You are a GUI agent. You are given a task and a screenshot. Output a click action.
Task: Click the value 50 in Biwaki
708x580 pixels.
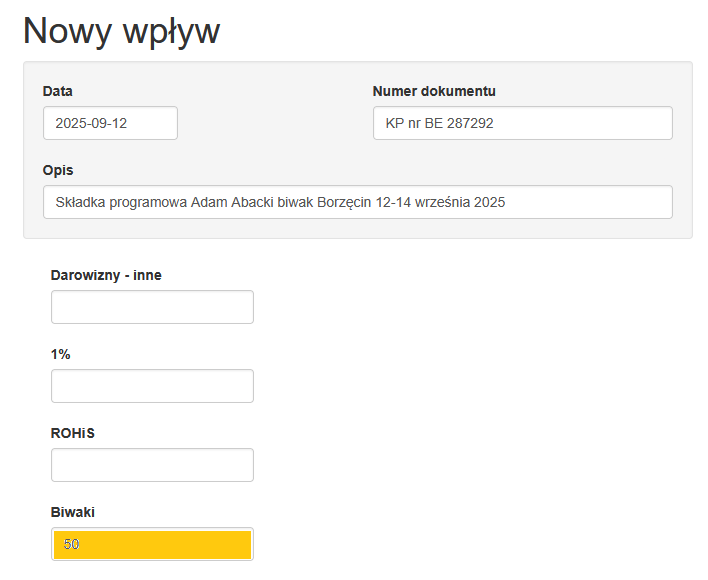[71, 545]
